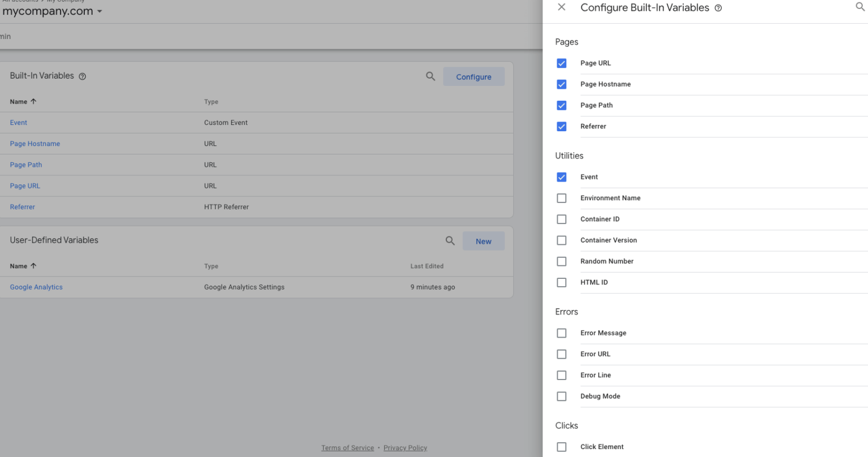Image resolution: width=868 pixels, height=457 pixels.
Task: Enable the Container ID variable
Action: pos(561,219)
